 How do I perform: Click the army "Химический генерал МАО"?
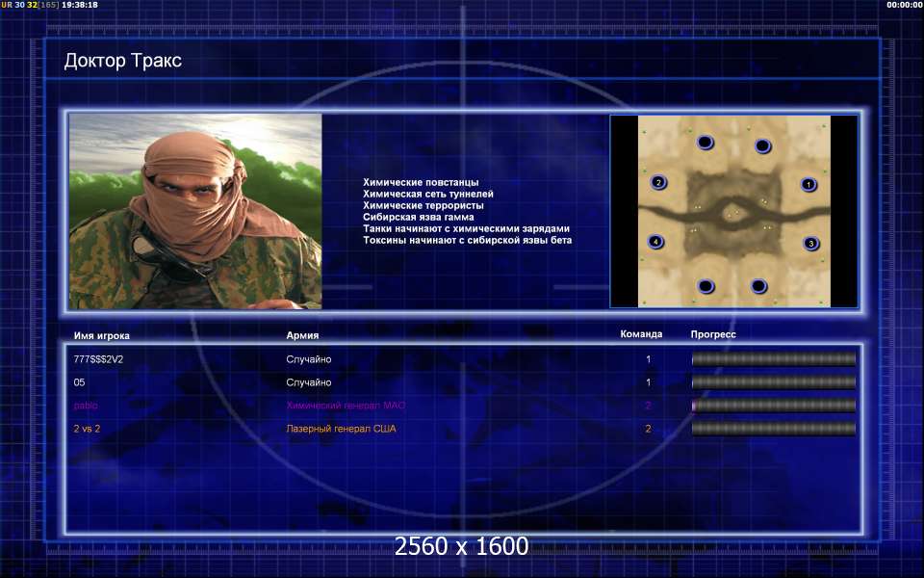(346, 406)
